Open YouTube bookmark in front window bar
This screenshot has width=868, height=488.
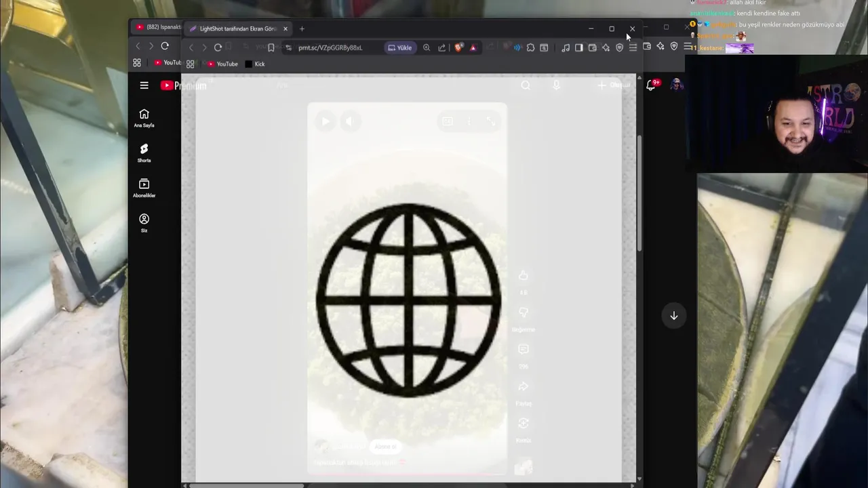[x=222, y=64]
